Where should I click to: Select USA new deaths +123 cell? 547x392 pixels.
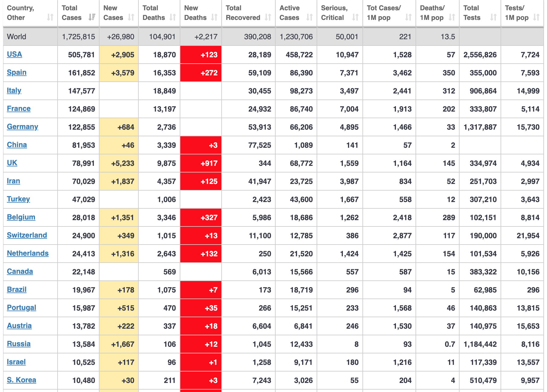pyautogui.click(x=201, y=55)
